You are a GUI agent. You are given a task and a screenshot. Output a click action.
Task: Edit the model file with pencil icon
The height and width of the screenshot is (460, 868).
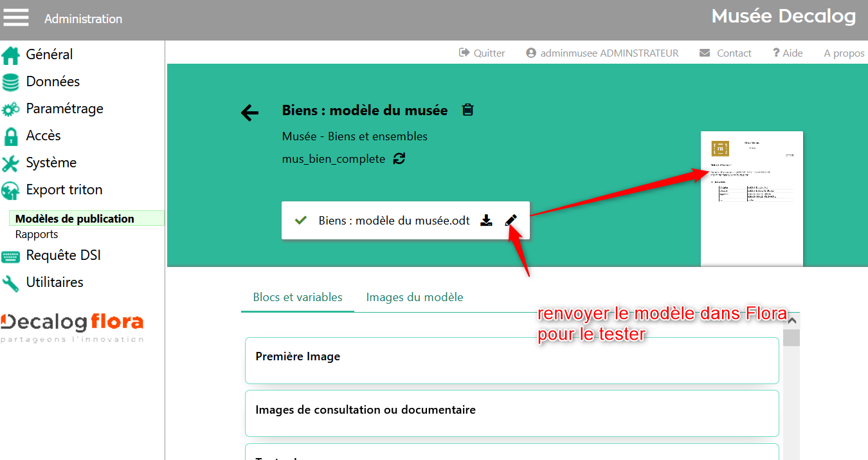(511, 221)
